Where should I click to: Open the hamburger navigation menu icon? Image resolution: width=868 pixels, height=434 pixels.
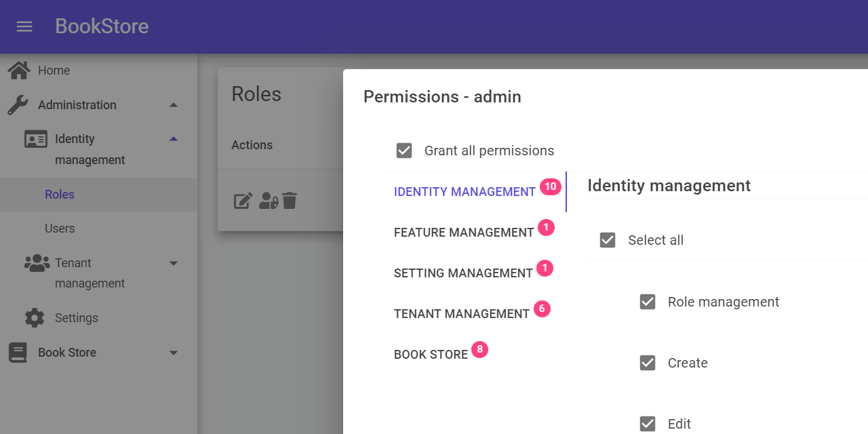click(24, 27)
